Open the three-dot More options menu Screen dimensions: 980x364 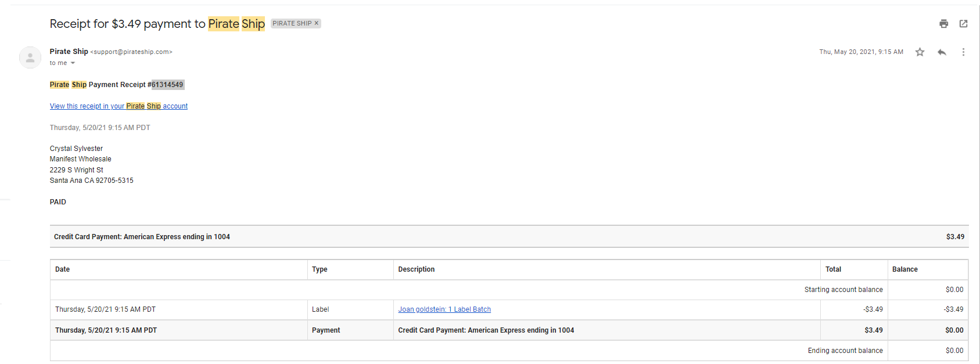(963, 52)
